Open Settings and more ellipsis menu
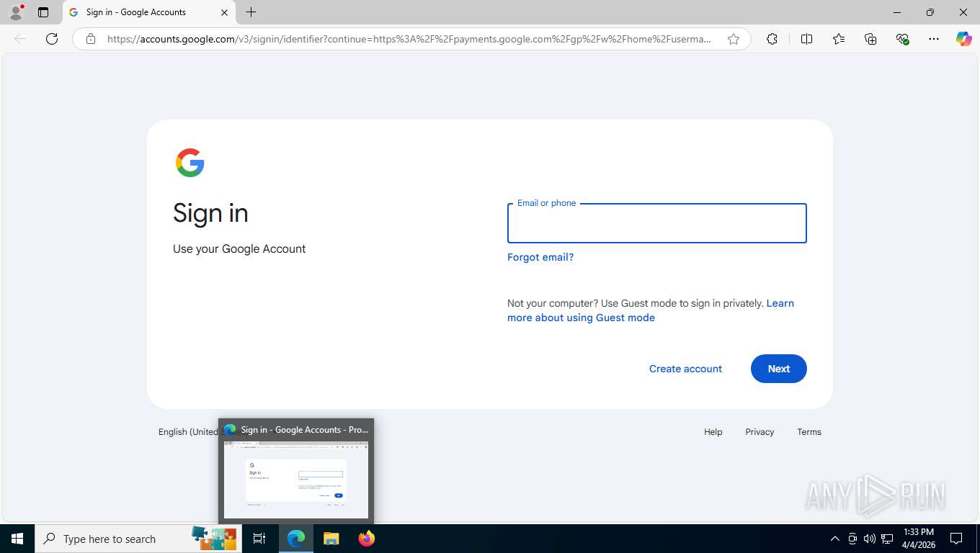Image resolution: width=980 pixels, height=553 pixels. 934,39
